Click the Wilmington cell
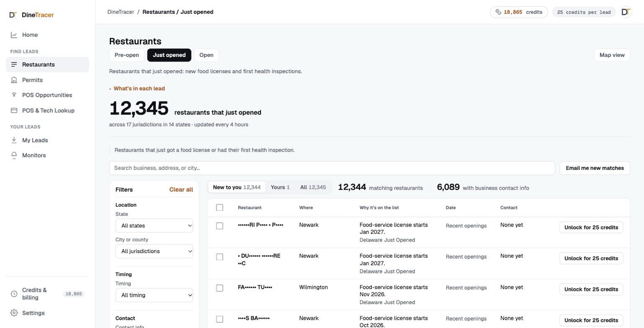The width and height of the screenshot is (644, 328). pyautogui.click(x=313, y=287)
